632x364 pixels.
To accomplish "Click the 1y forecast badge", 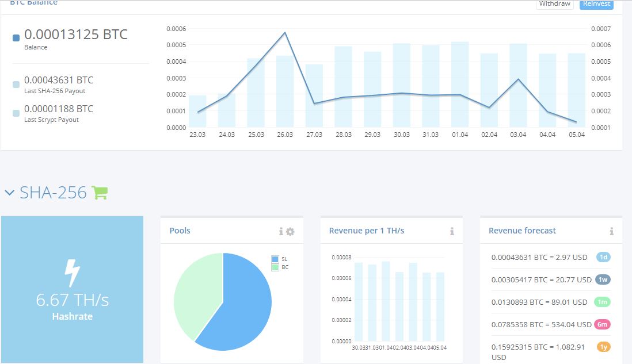I will [603, 347].
